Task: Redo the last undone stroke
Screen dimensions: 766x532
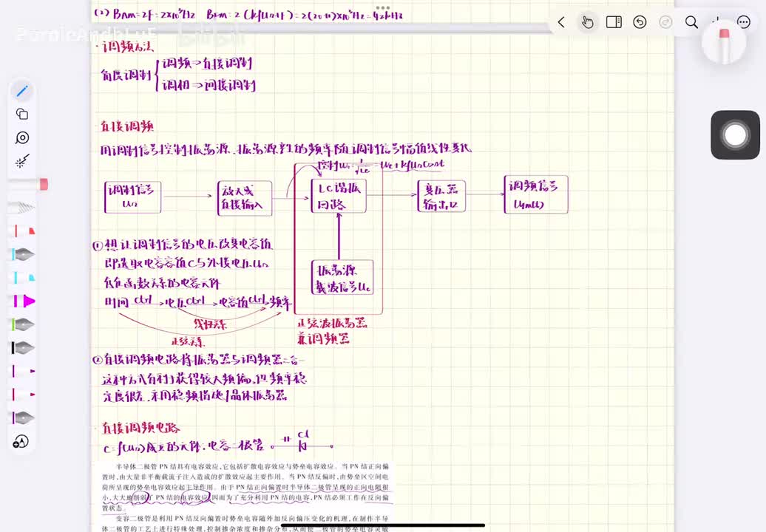Action: click(665, 22)
